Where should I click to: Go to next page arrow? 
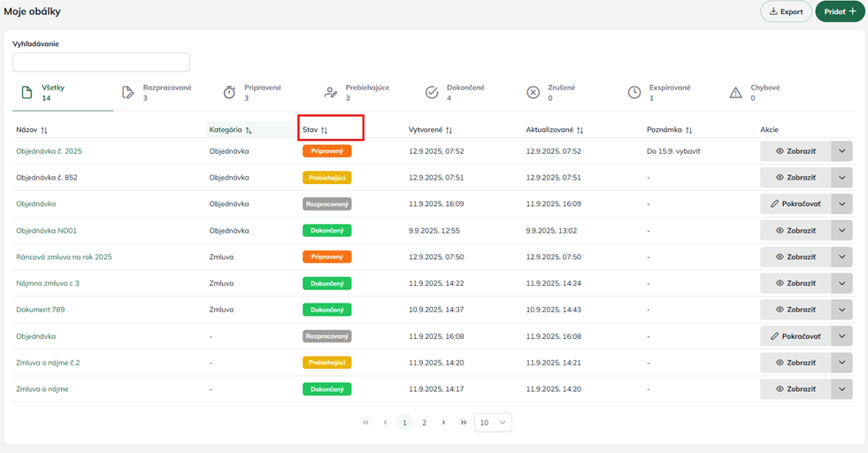tap(443, 423)
